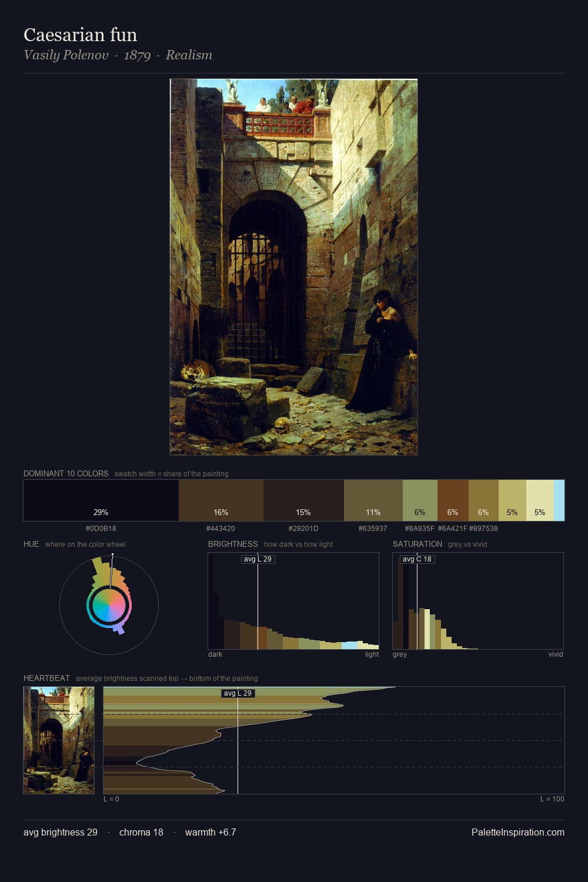Viewport: 588px width, 882px height.
Task: Open the small painting thumbnail beside the heartbeat
Action: click(59, 740)
